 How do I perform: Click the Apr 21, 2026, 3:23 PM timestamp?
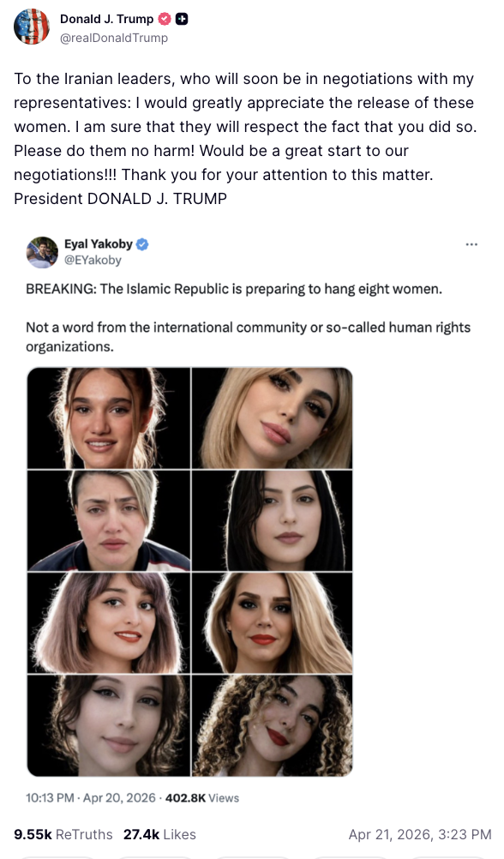click(x=420, y=834)
